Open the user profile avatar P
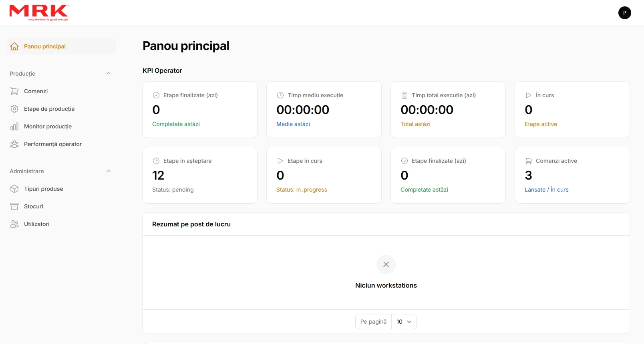The image size is (644, 344). 624,13
